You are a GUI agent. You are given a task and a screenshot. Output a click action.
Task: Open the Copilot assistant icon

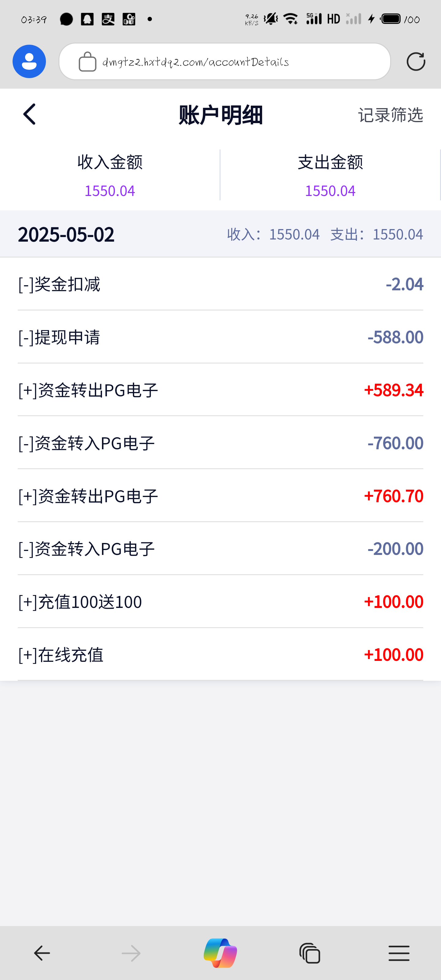(x=220, y=953)
